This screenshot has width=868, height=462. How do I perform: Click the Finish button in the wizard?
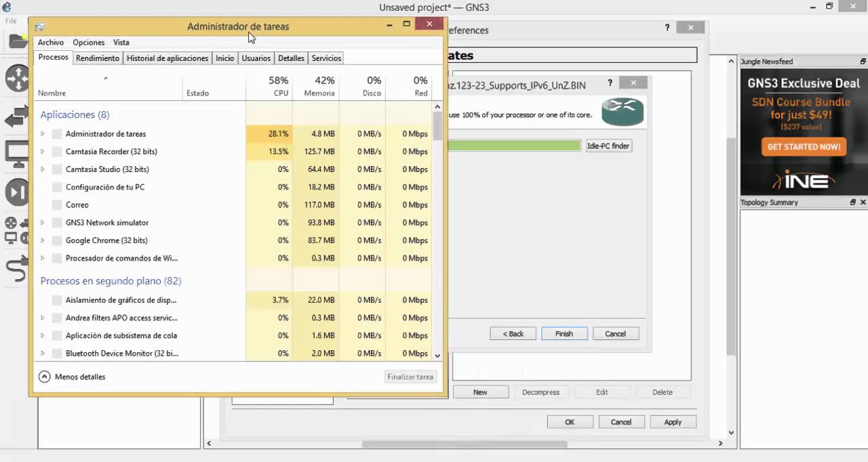564,334
